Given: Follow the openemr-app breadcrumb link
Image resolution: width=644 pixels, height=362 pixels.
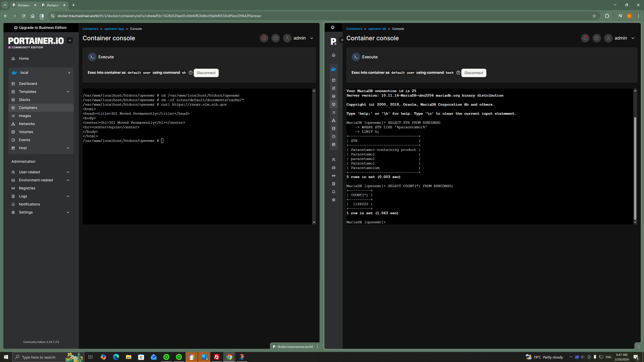Looking at the screenshot, I should [x=114, y=29].
